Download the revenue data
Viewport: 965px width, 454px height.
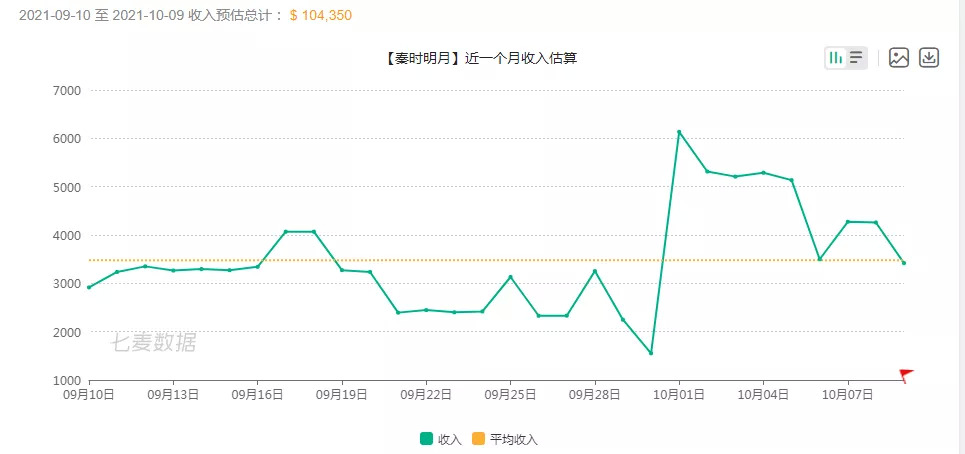tap(929, 58)
